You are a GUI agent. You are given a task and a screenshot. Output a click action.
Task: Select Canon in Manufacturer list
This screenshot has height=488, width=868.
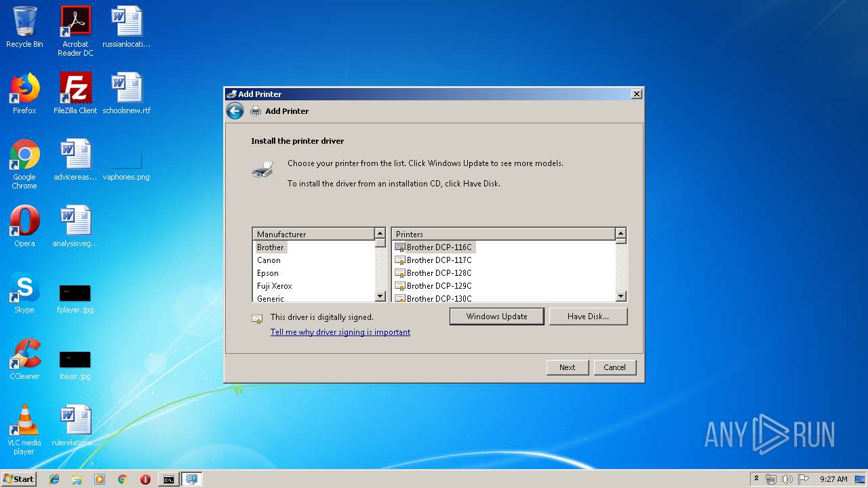pos(269,260)
